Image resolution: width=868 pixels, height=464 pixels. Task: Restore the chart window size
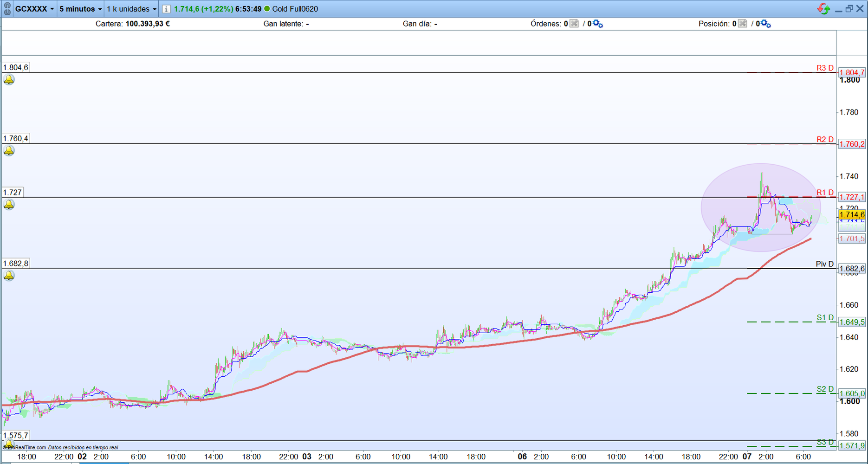click(x=849, y=9)
